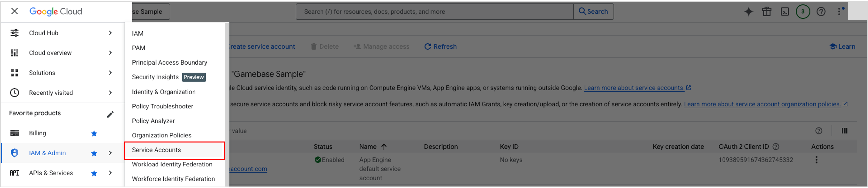Edit favorite products with pencil icon
868x188 pixels.
point(110,114)
